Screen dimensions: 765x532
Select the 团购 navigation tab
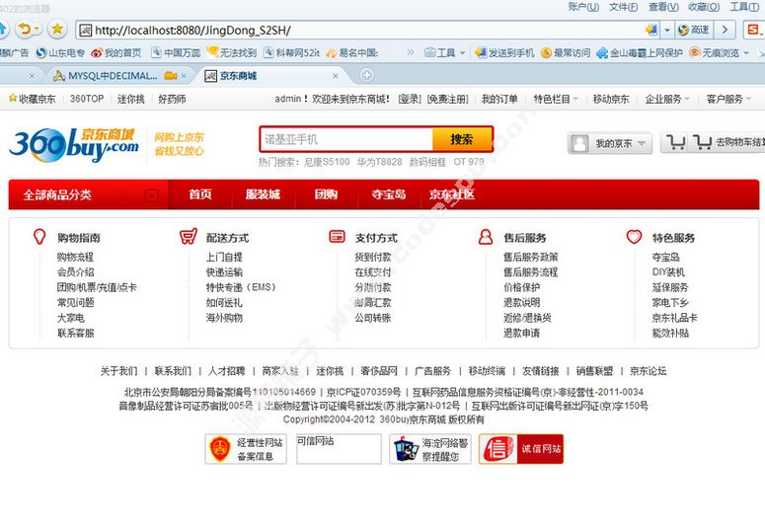tap(326, 194)
